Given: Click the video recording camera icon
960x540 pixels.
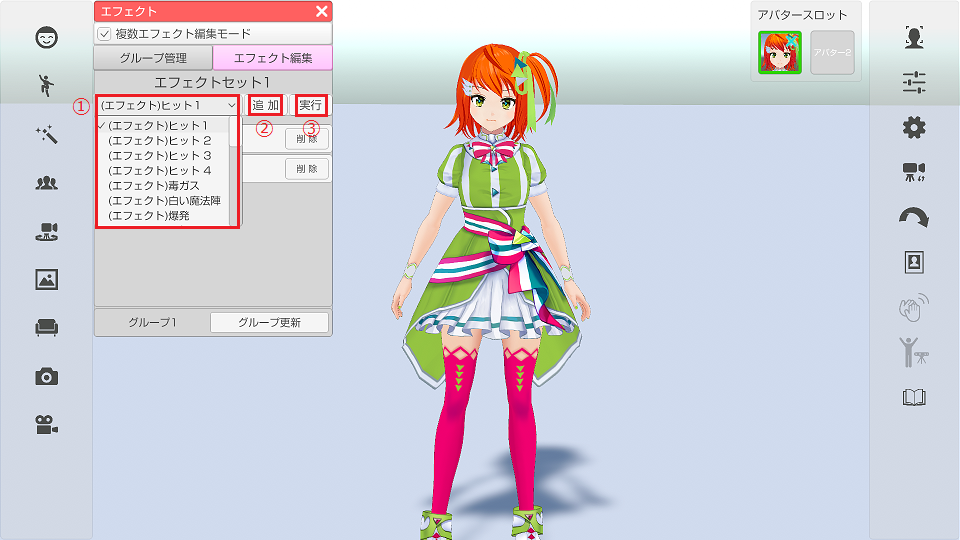Looking at the screenshot, I should pos(47,424).
